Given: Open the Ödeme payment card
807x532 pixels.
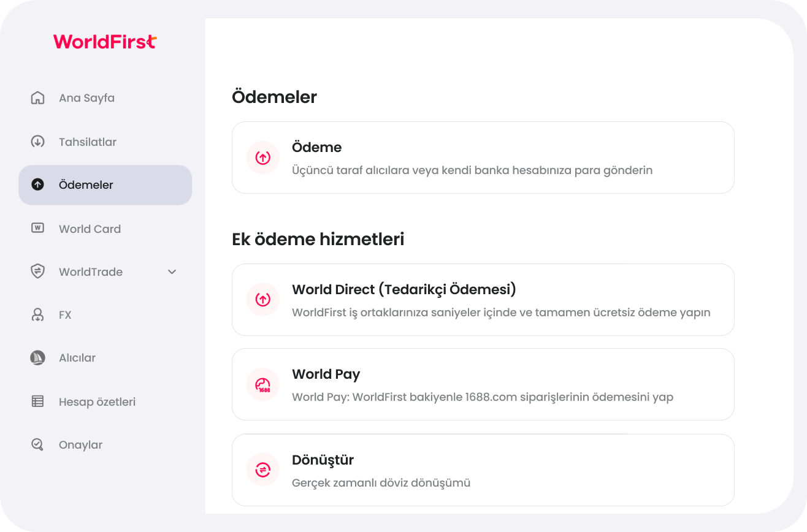Looking at the screenshot, I should point(483,158).
